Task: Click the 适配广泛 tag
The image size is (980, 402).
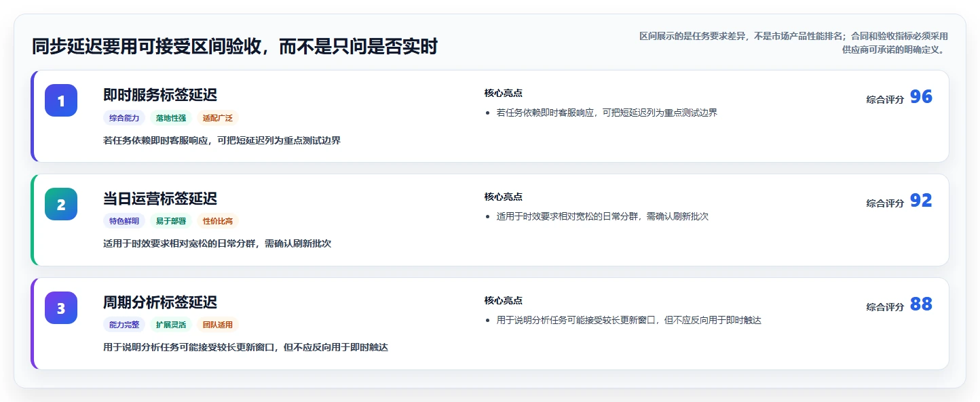Action: point(218,118)
